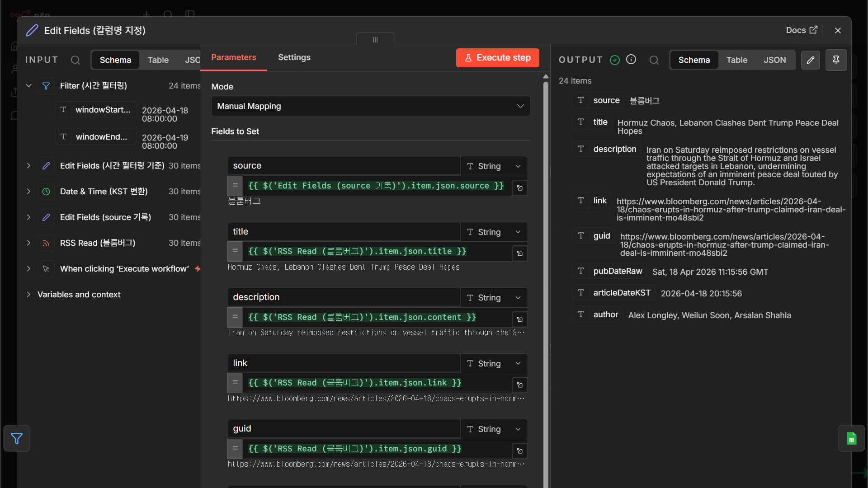
Task: Click the output edit pencil icon
Action: pyautogui.click(x=811, y=60)
